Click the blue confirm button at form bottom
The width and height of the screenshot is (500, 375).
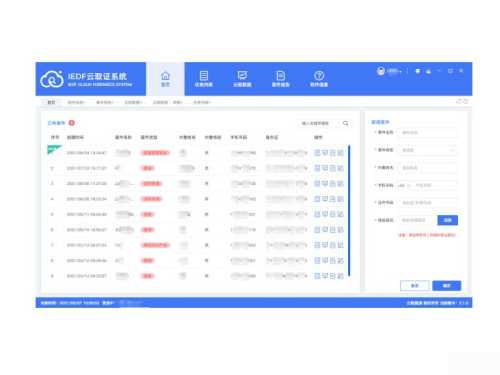447,286
